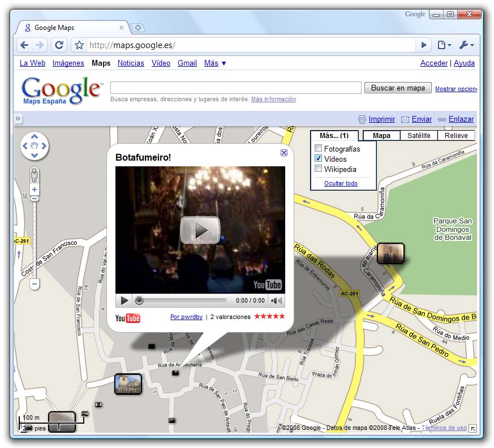Bookmark this page with the star icon
Viewport: 494px width, 448px height.
click(x=79, y=45)
